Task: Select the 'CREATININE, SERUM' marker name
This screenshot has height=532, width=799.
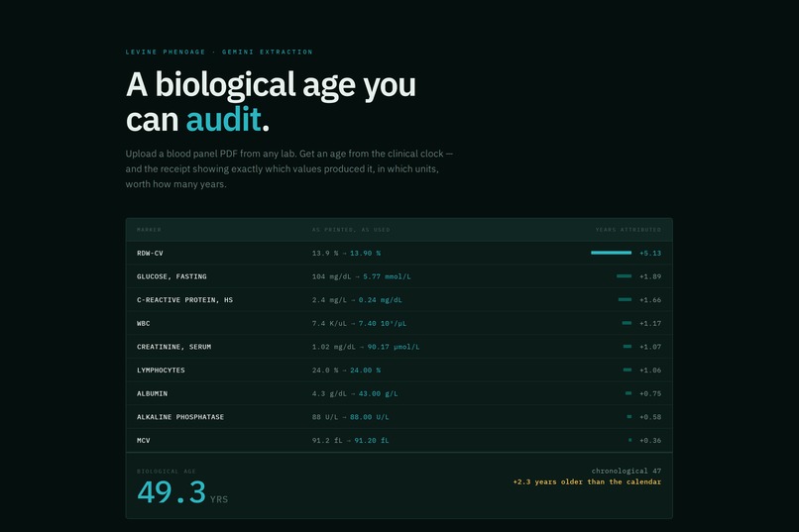Action: pos(173,347)
